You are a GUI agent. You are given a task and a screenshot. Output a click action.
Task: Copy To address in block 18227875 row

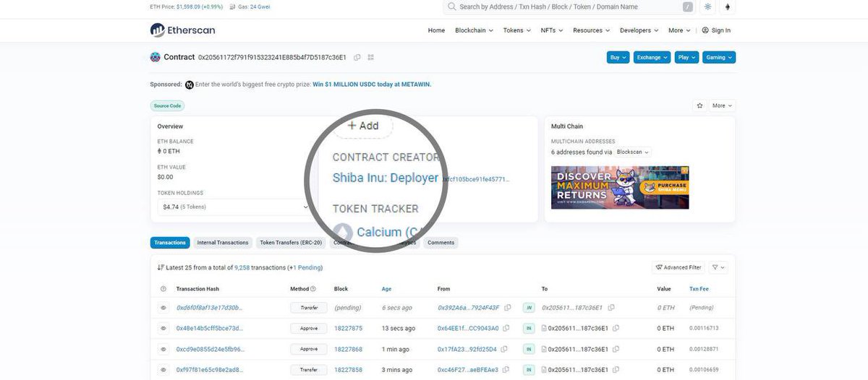click(616, 328)
